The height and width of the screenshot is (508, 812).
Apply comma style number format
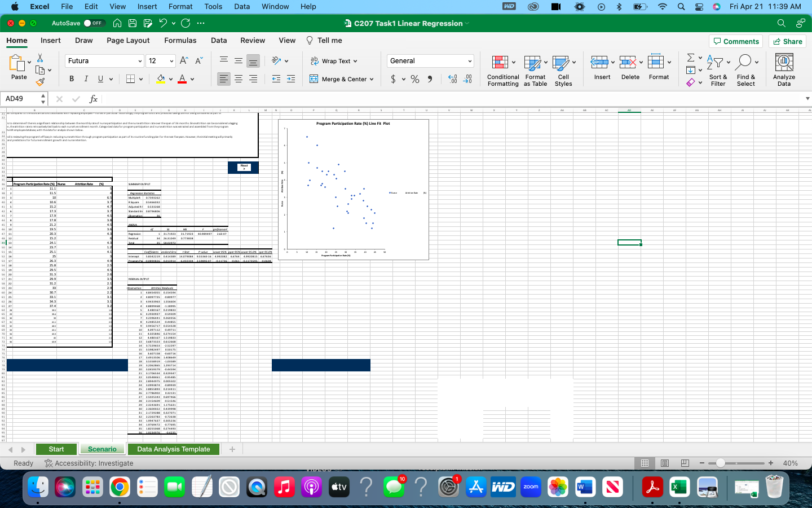430,80
